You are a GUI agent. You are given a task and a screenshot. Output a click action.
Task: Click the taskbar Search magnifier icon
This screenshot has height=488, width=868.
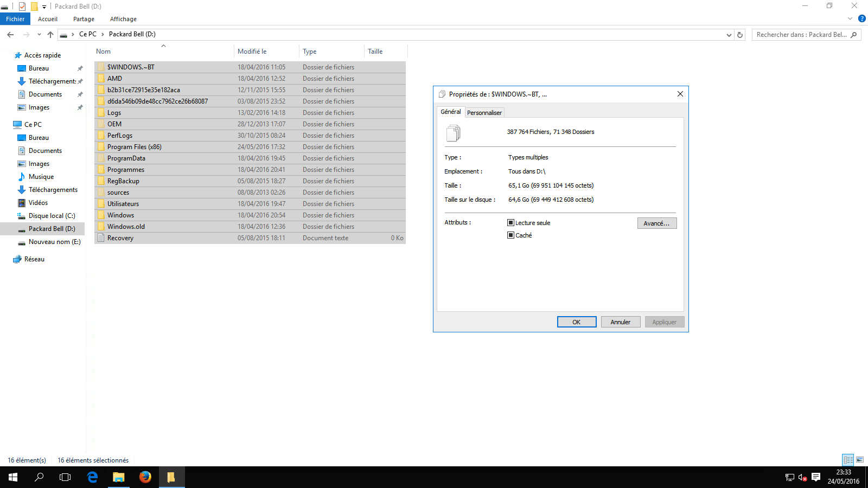[39, 477]
